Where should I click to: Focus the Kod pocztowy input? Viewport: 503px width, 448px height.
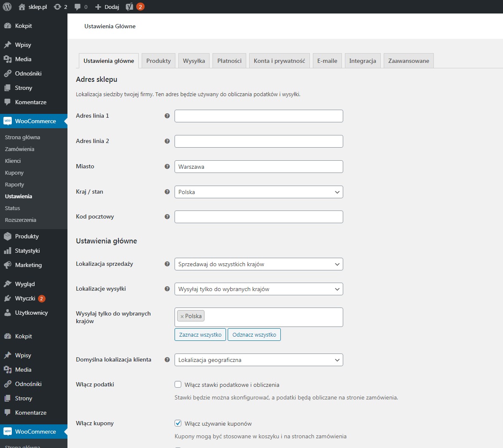258,217
